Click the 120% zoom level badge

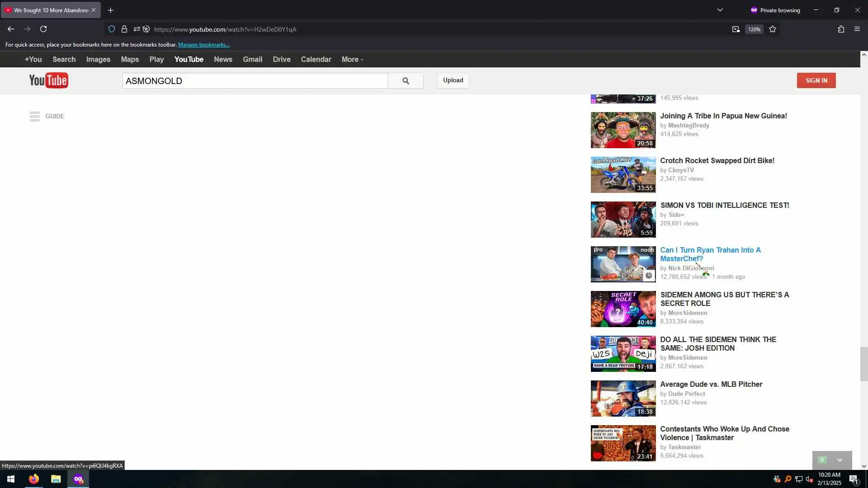point(754,29)
